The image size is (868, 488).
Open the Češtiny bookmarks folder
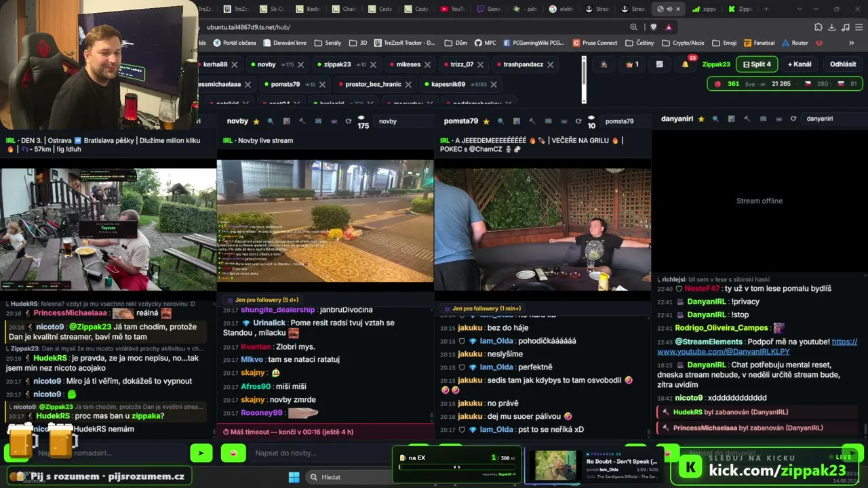click(639, 43)
